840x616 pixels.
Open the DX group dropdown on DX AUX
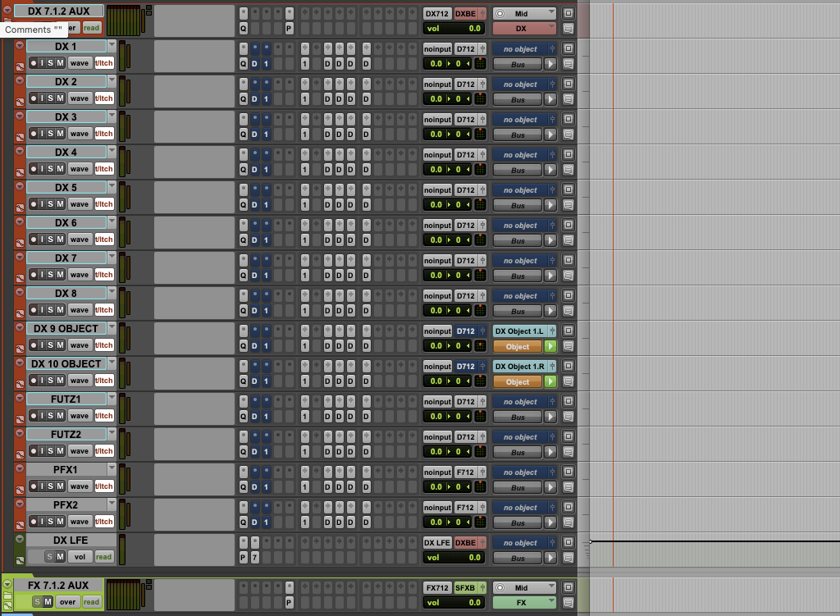click(x=524, y=29)
